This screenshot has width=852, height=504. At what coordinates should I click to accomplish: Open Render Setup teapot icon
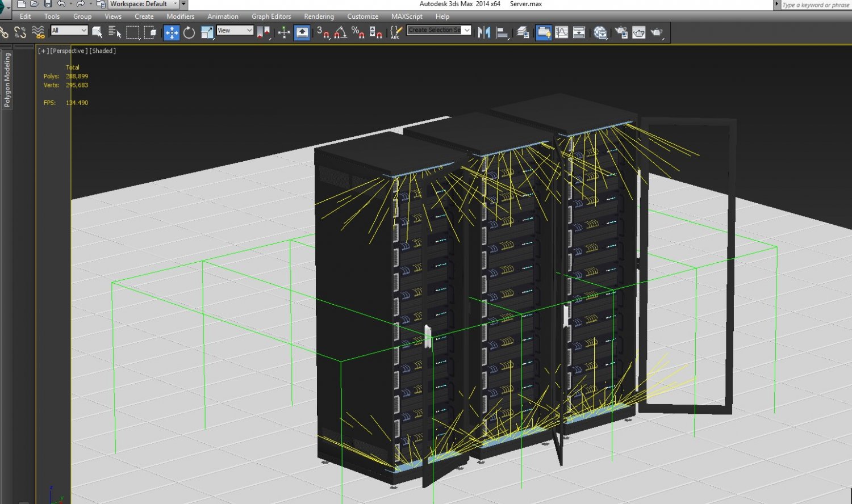[x=621, y=32]
